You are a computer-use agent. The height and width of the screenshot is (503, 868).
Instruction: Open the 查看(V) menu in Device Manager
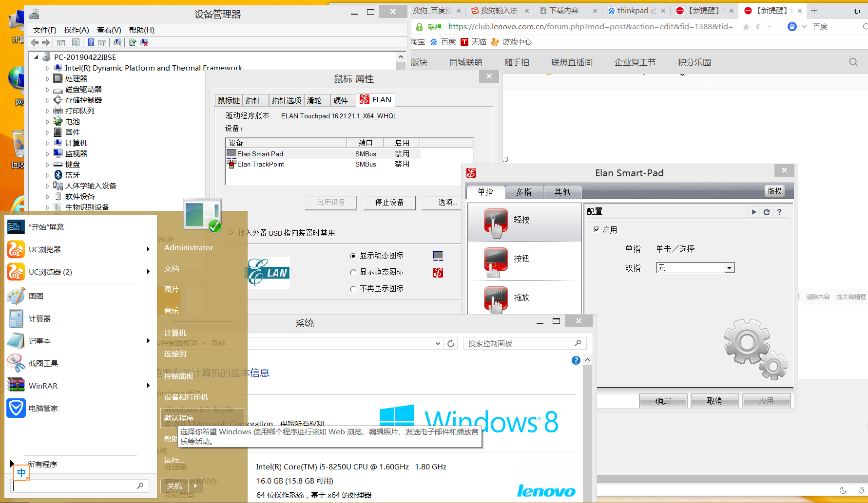pyautogui.click(x=109, y=30)
